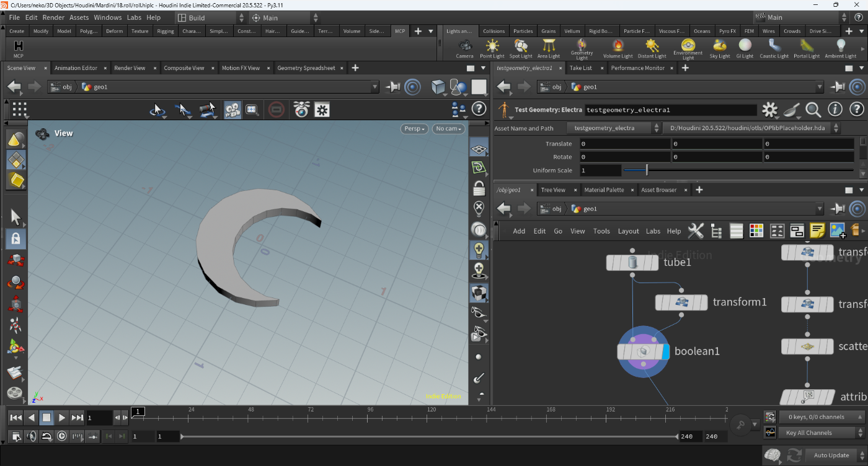Create a Distant Light
The height and width of the screenshot is (466, 868).
(652, 48)
